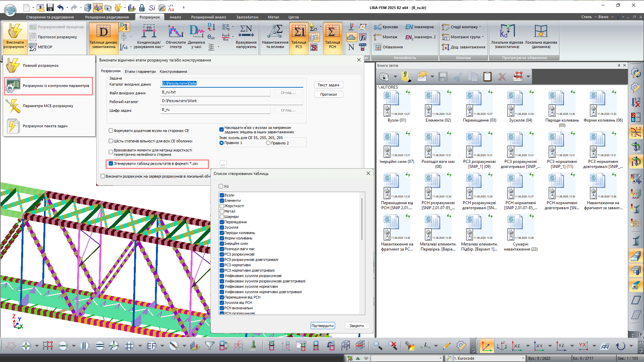Expand the Стадії монтажу dropdown
The width and height of the screenshot is (644, 362).
pyautogui.click(x=480, y=27)
